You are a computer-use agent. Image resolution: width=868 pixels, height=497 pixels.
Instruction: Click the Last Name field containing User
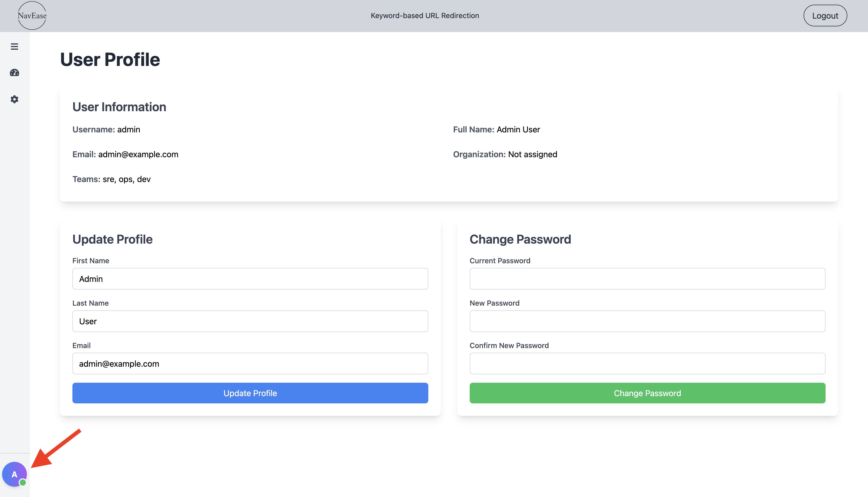pyautogui.click(x=250, y=321)
